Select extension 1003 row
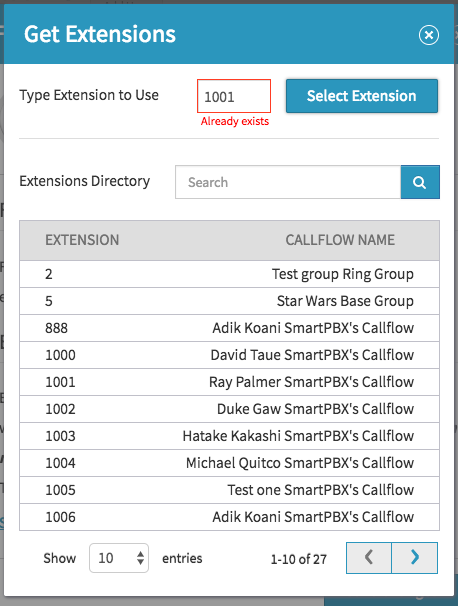 coord(230,436)
